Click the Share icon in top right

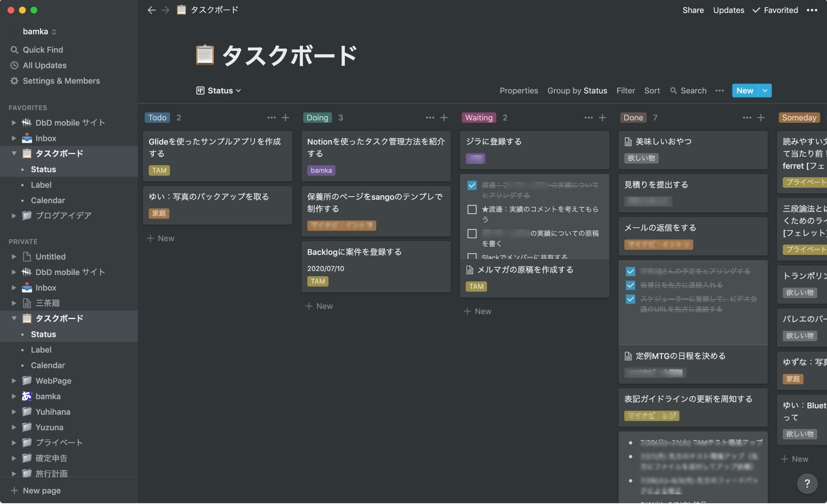click(x=693, y=10)
